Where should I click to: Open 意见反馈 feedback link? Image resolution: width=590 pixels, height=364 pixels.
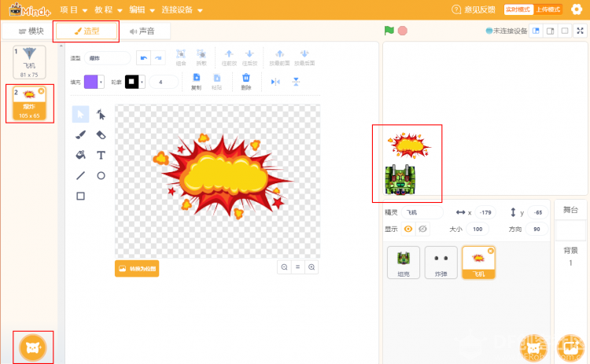point(474,9)
